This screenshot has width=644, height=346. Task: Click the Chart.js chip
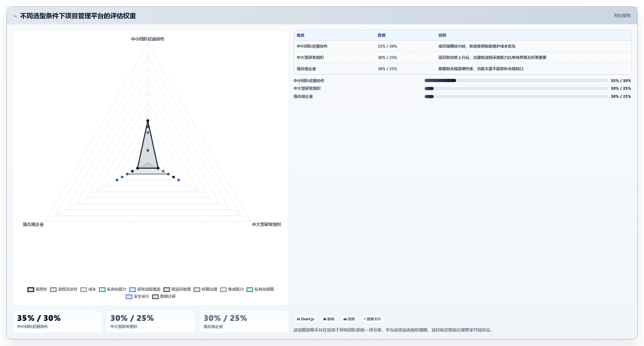point(306,319)
